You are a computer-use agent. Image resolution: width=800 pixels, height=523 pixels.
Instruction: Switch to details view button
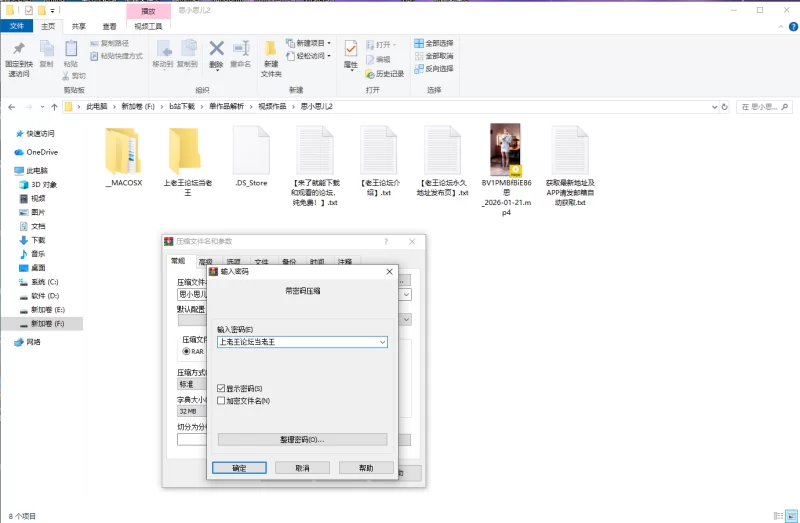pos(779,516)
